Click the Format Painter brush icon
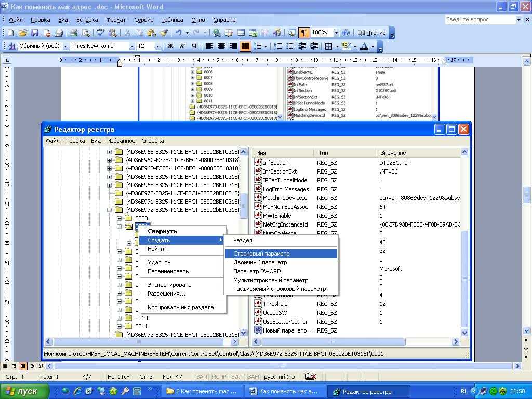The width and height of the screenshot is (532, 399). coord(164,33)
